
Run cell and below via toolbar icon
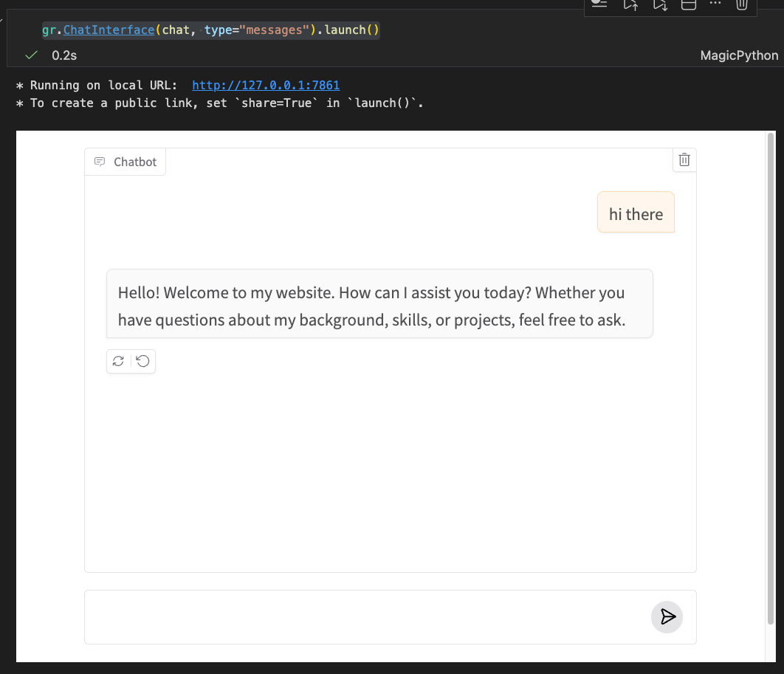(660, 5)
